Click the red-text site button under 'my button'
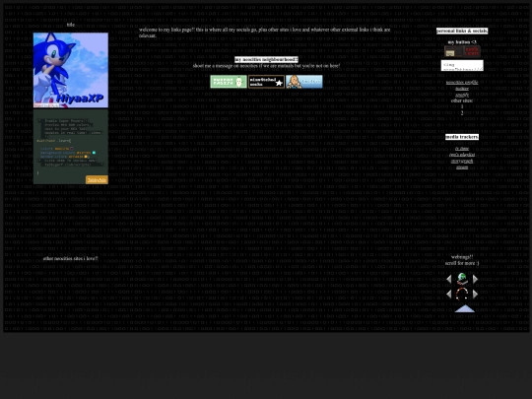The image size is (532, 399). [472, 51]
